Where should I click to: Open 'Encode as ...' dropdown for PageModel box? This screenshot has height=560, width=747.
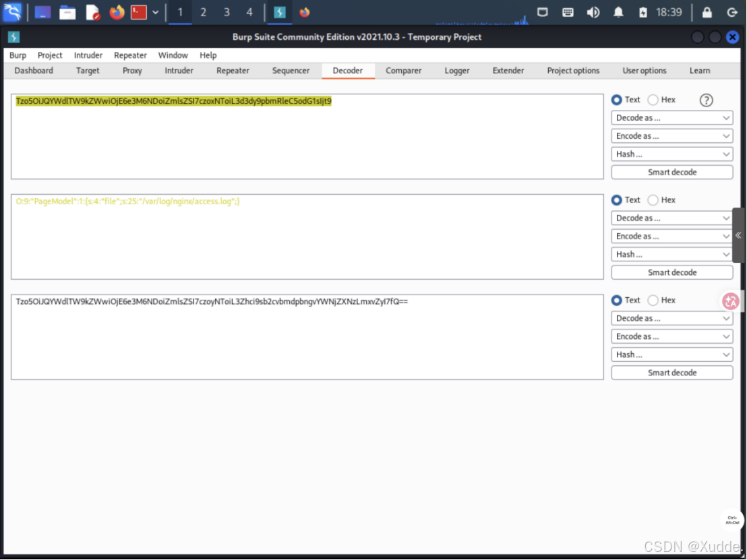pos(671,236)
